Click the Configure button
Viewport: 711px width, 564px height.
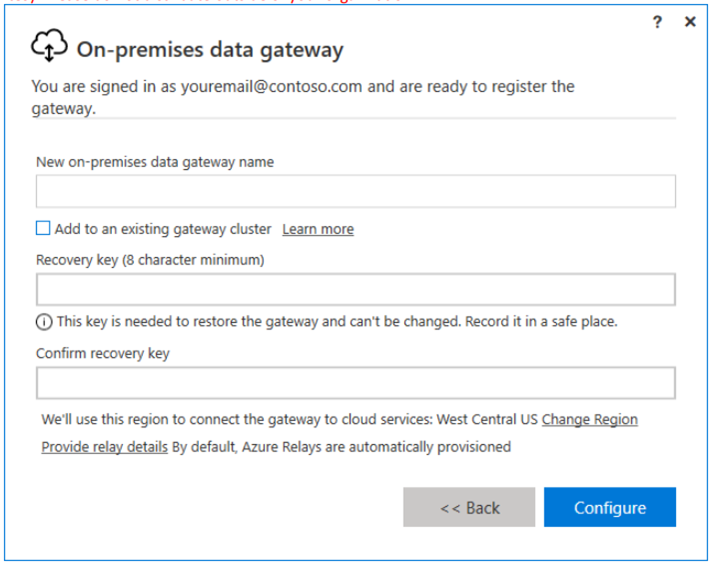(610, 507)
